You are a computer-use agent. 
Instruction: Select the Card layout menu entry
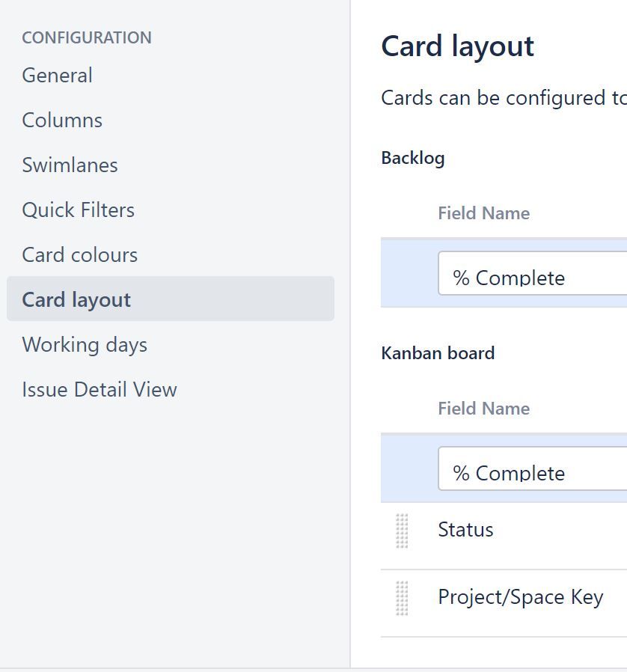coord(76,299)
